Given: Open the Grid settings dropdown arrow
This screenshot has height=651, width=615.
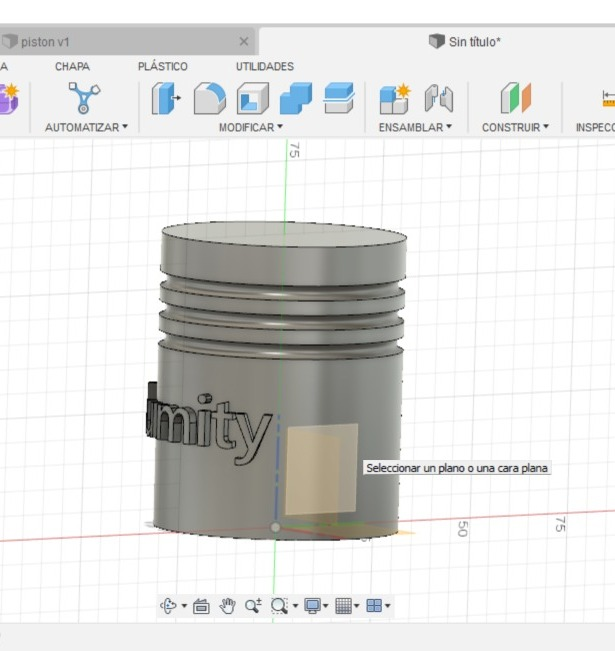Looking at the screenshot, I should [x=356, y=606].
